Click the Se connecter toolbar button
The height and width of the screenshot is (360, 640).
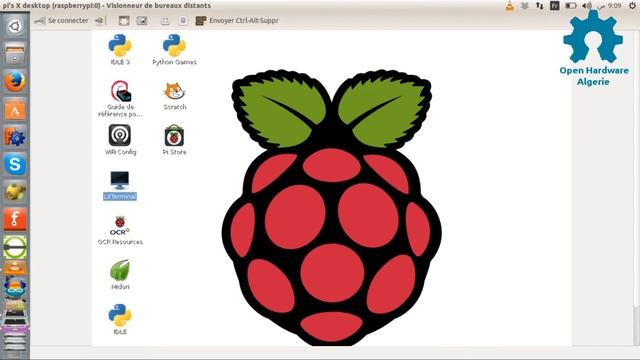(x=61, y=20)
